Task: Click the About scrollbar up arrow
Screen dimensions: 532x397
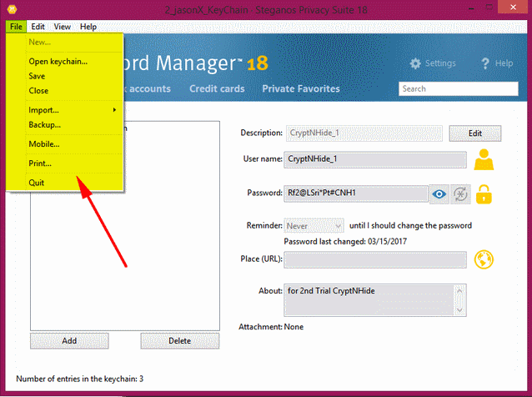Action: [459, 291]
